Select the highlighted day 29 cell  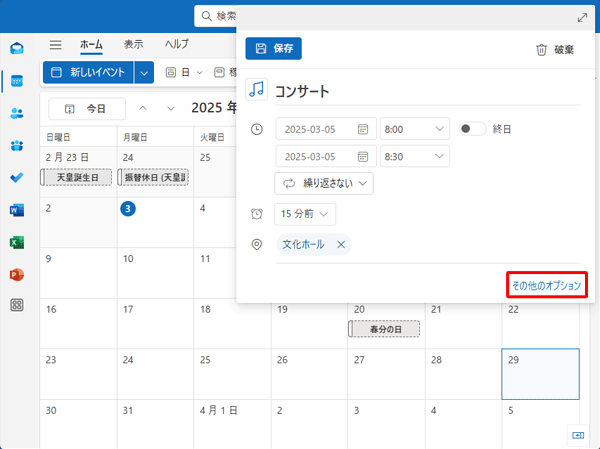point(540,374)
